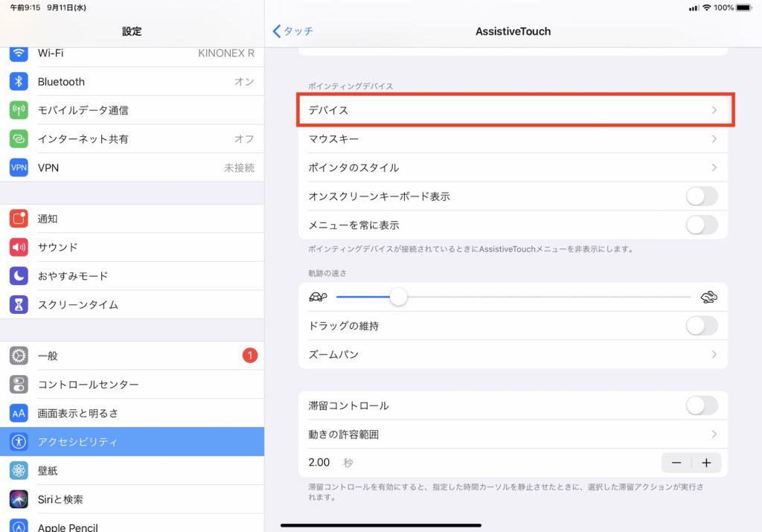Image resolution: width=762 pixels, height=532 pixels.
Task: Tap the おやすみモード moon icon
Action: click(19, 276)
